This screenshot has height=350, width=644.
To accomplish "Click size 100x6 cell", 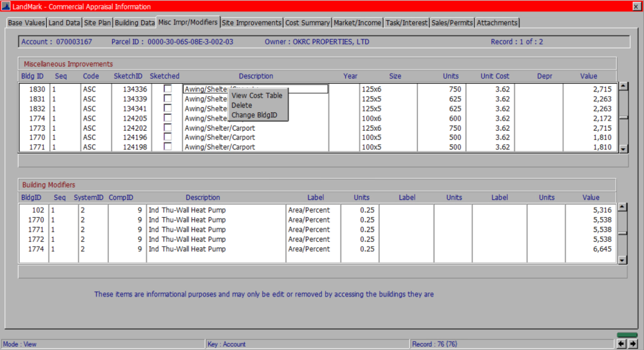I will coord(388,119).
